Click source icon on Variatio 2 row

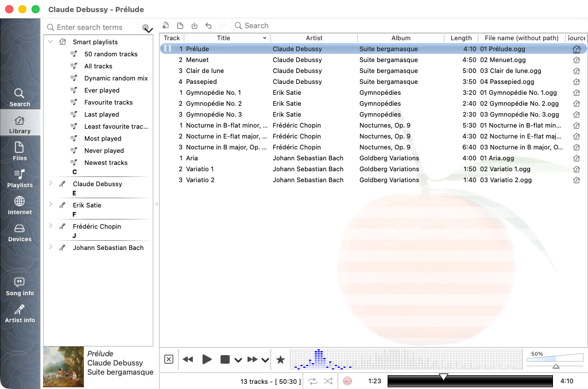[577, 180]
